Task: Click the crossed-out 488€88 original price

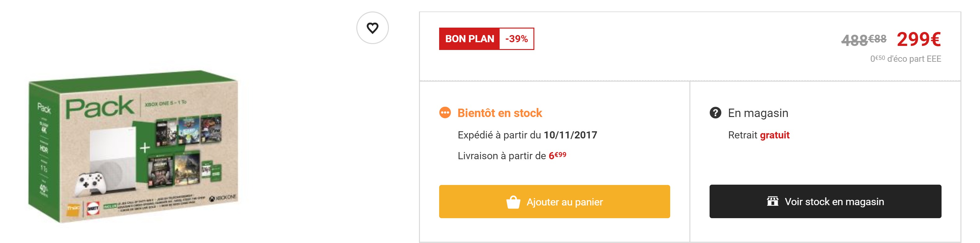Action: coord(864,40)
